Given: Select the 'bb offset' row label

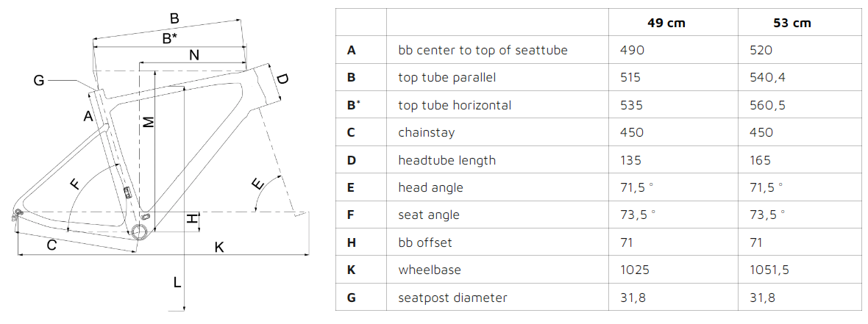Looking at the screenshot, I should click(x=424, y=242).
